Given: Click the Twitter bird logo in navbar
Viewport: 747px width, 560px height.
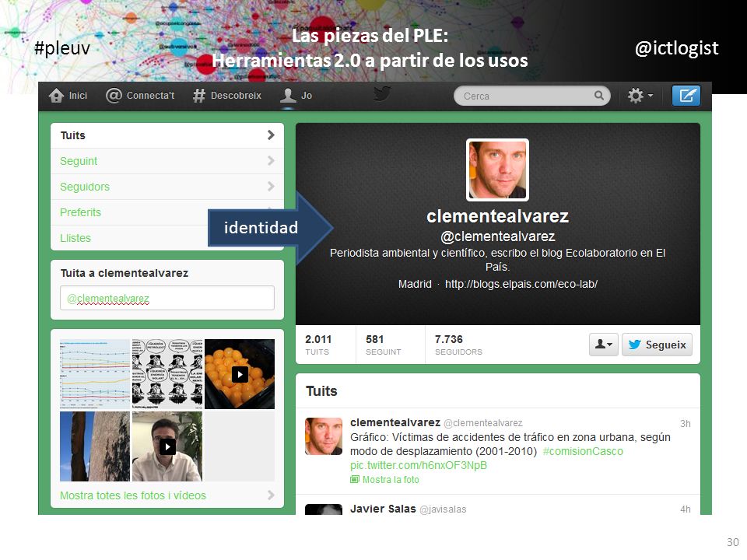Looking at the screenshot, I should pyautogui.click(x=381, y=93).
